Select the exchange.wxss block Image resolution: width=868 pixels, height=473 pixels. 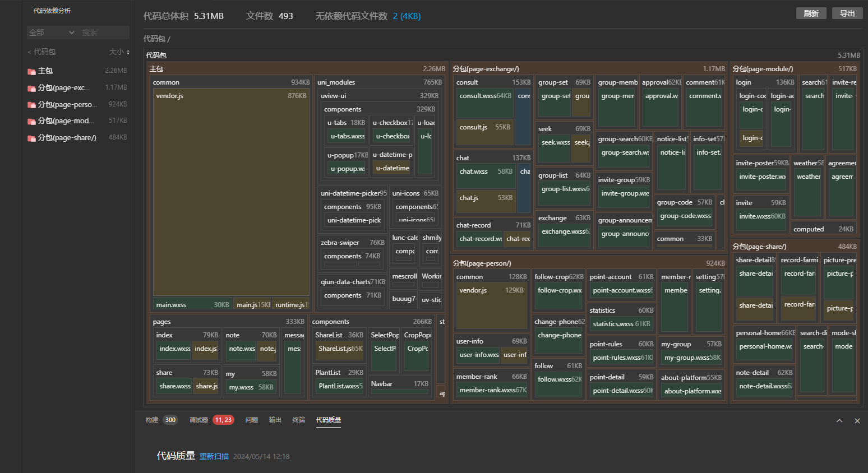565,236
